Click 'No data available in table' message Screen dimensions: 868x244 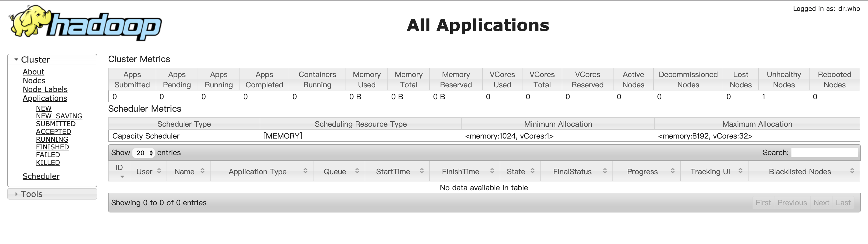point(484,187)
